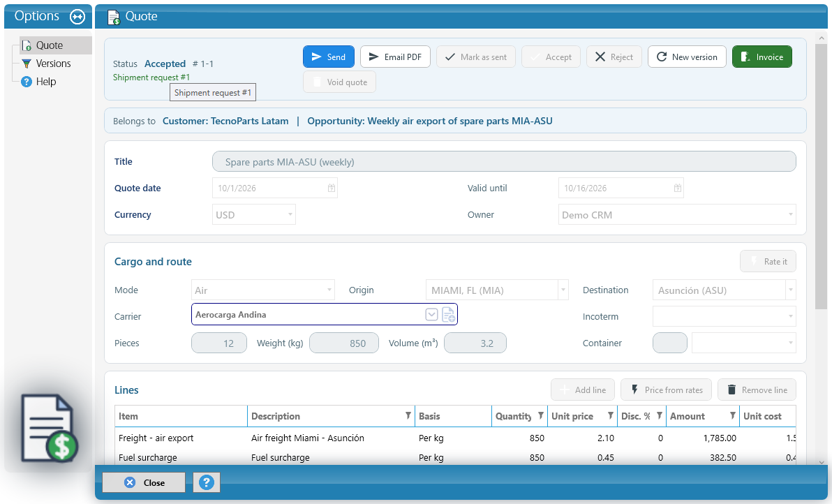Expand the Carrier dropdown chevron
Screen dimensions: 832x504
pyautogui.click(x=431, y=315)
